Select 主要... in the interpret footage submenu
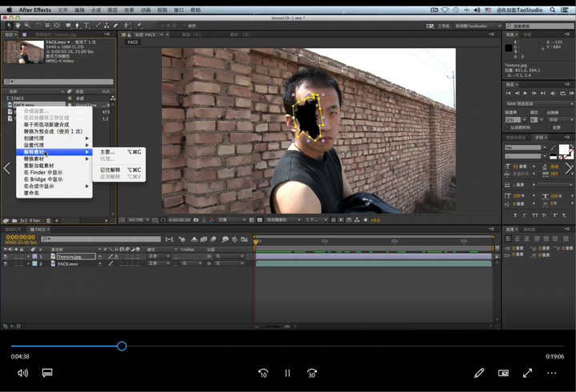The width and height of the screenshot is (576, 392). click(119, 152)
